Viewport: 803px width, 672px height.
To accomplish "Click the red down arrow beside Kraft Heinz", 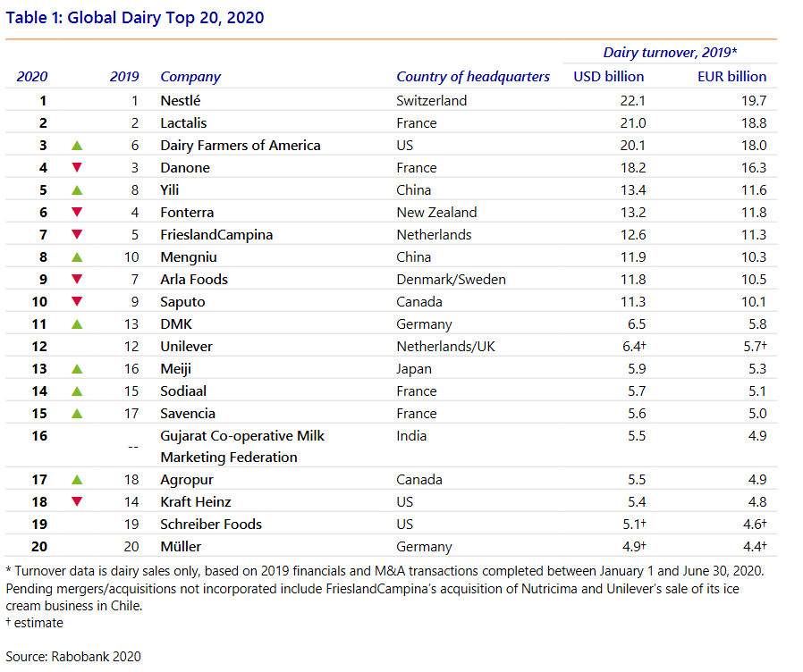I will tap(77, 501).
